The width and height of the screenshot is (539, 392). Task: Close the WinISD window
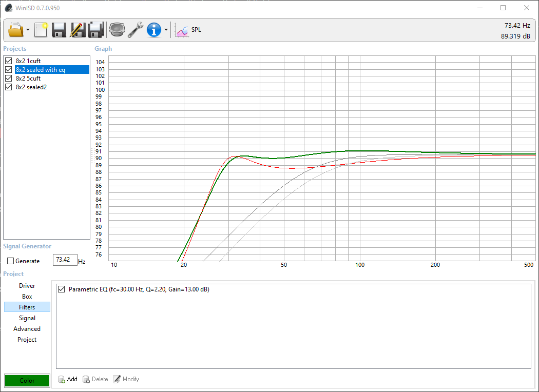(527, 8)
